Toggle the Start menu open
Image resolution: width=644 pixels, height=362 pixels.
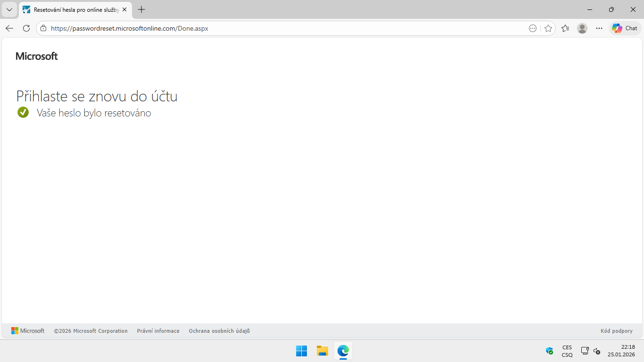[x=301, y=351]
